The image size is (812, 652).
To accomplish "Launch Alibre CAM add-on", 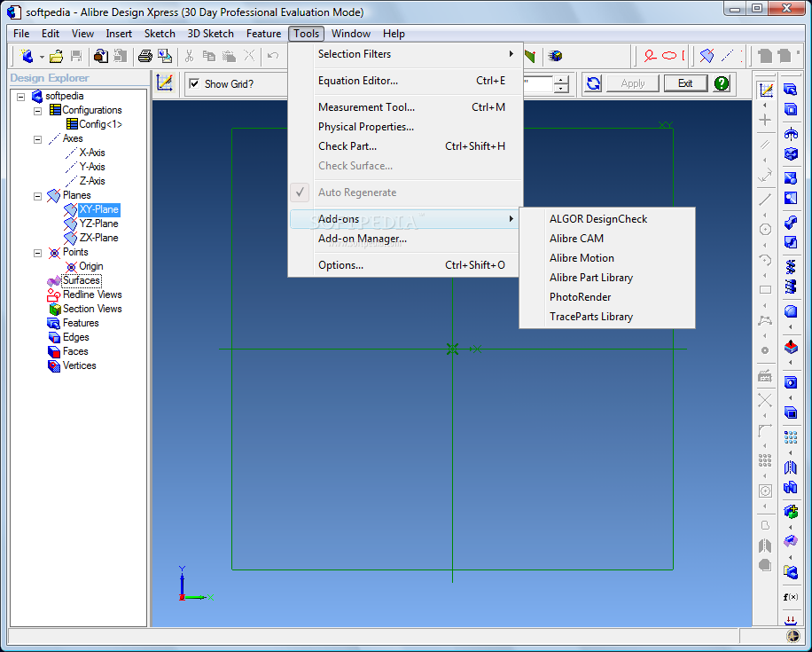I will (607, 239).
